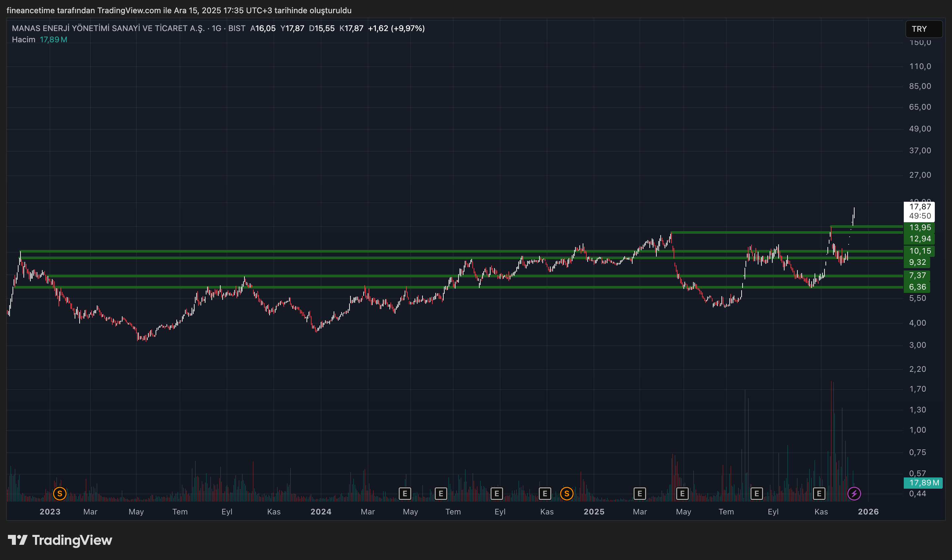Open the purple lightning event marker

tap(854, 494)
